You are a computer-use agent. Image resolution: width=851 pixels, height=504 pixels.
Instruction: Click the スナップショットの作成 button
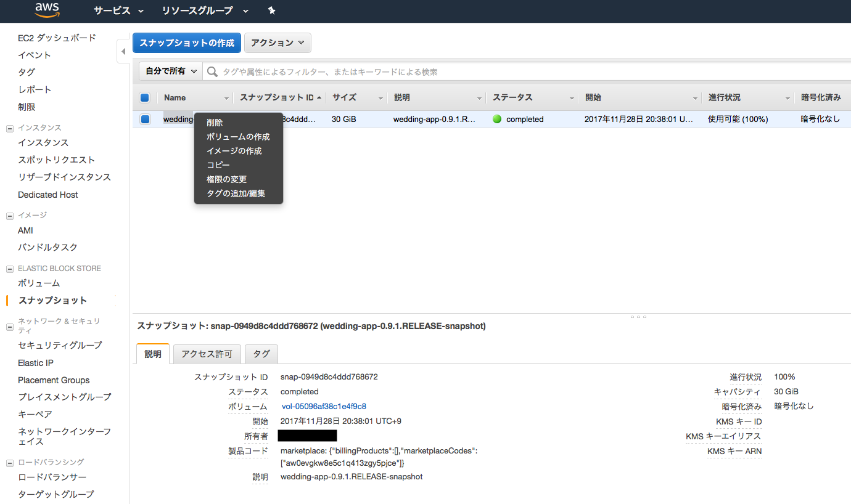[x=187, y=43]
